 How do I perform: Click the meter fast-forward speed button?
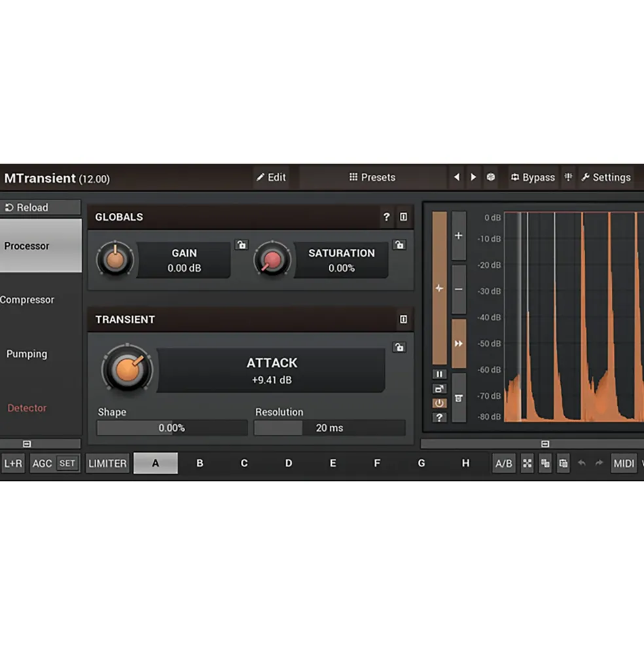pos(459,344)
